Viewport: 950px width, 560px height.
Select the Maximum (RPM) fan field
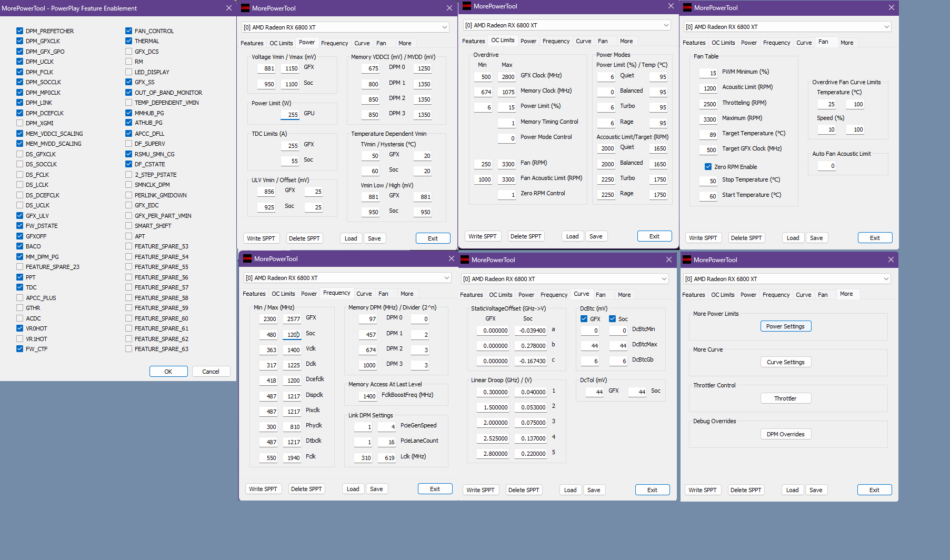(708, 119)
